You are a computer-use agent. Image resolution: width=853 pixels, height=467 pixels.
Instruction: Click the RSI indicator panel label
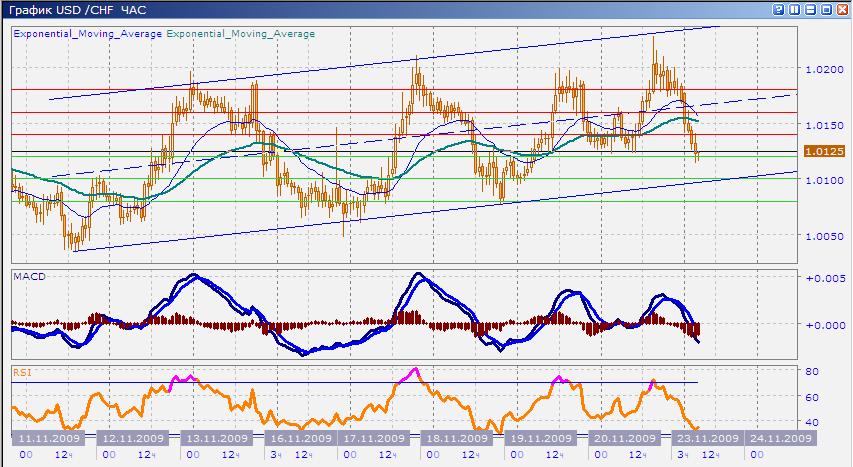[x=22, y=372]
